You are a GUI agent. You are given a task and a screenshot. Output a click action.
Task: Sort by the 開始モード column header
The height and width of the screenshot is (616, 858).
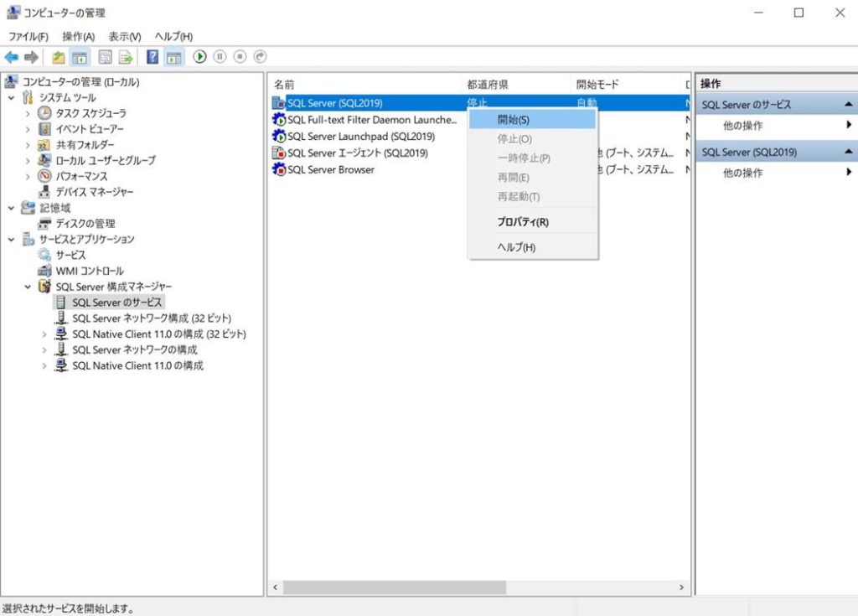(626, 85)
